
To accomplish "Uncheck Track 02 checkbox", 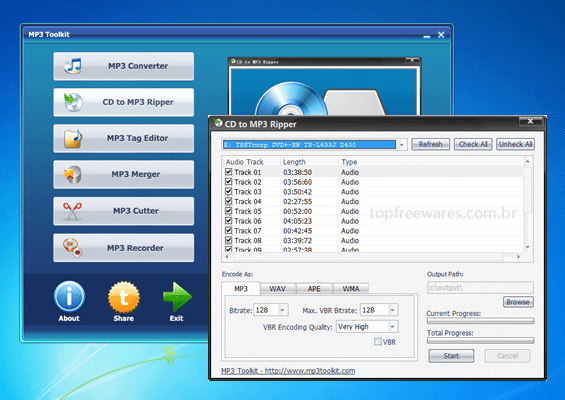I will coord(228,182).
